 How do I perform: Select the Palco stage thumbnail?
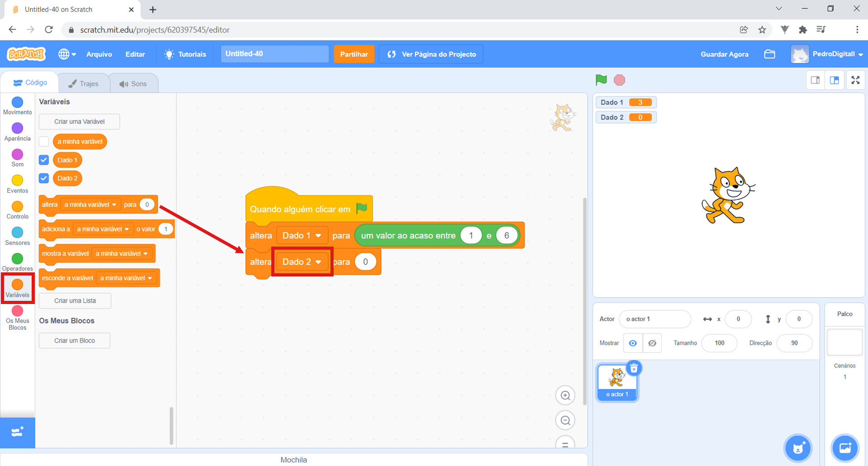pos(844,342)
